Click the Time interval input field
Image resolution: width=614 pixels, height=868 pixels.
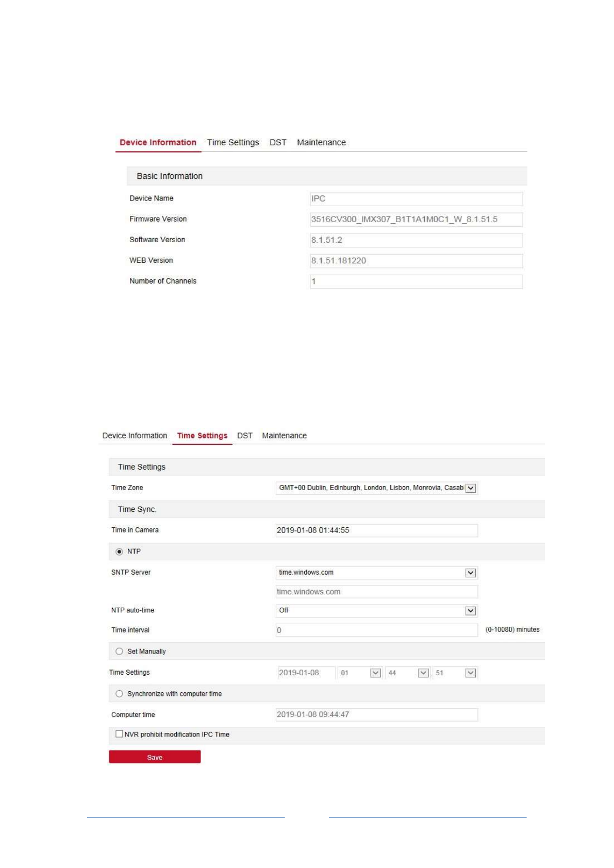[376, 630]
